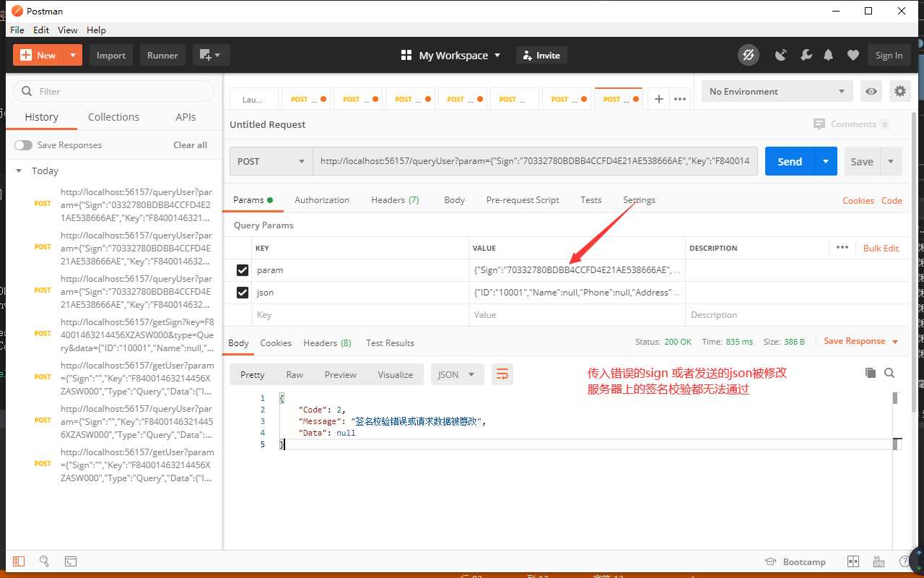Click the Postman logo in title bar
Viewport: 924px width, 578px height.
pos(17,11)
